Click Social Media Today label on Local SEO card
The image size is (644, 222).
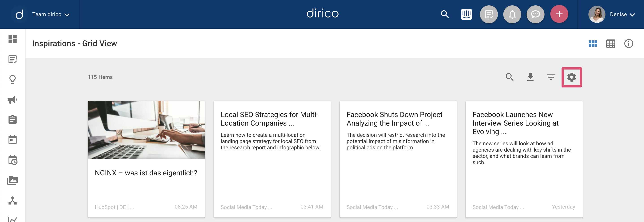tap(246, 207)
